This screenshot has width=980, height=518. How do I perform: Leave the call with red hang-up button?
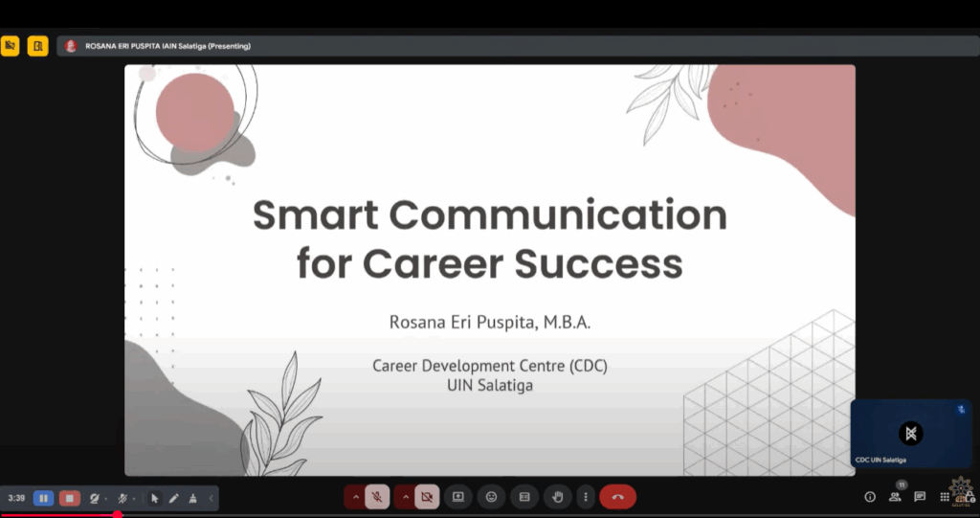tap(617, 497)
